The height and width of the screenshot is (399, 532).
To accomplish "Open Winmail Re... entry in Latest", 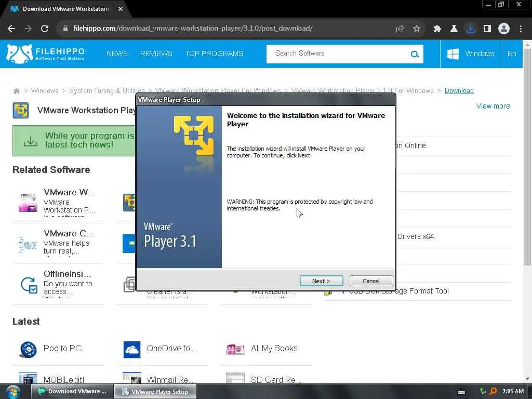I will 171,380.
